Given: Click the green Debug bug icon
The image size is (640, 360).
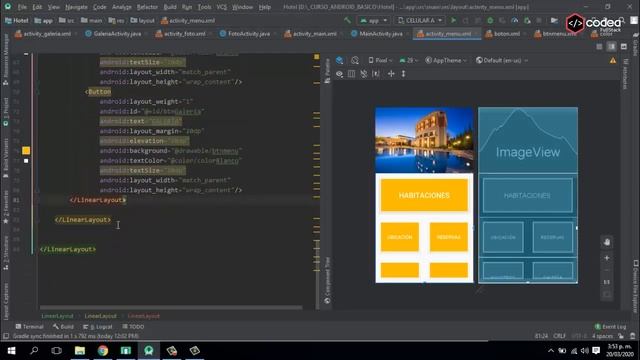Looking at the screenshot, I should (490, 20).
